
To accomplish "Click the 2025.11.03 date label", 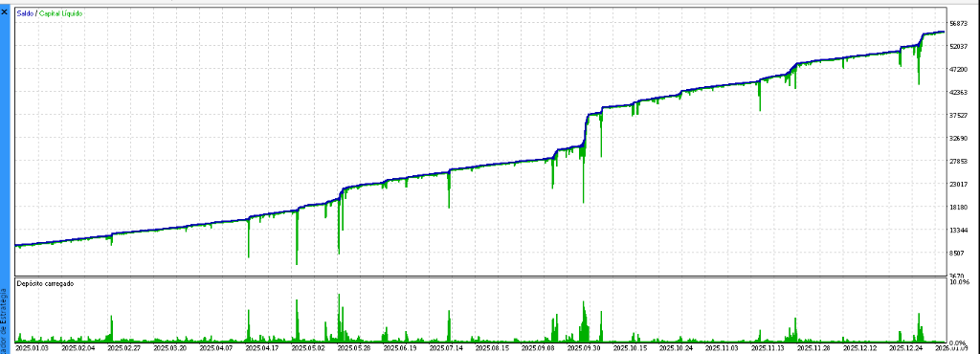I will pos(722,348).
